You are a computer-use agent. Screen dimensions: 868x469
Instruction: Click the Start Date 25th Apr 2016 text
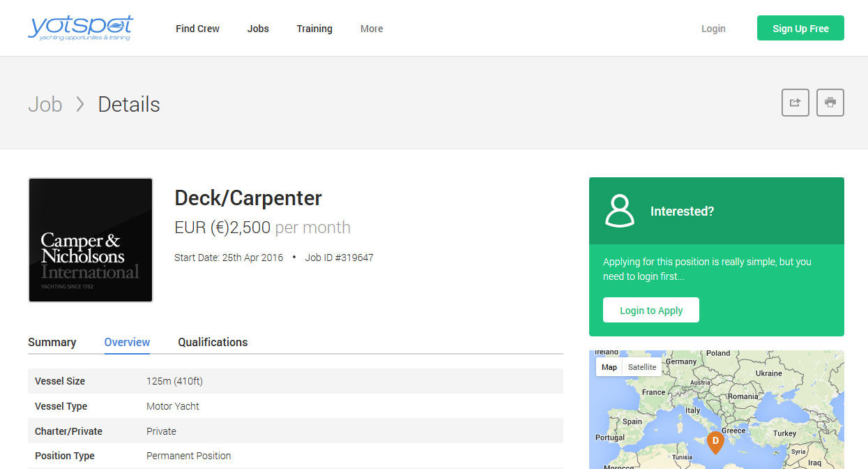pyautogui.click(x=229, y=258)
